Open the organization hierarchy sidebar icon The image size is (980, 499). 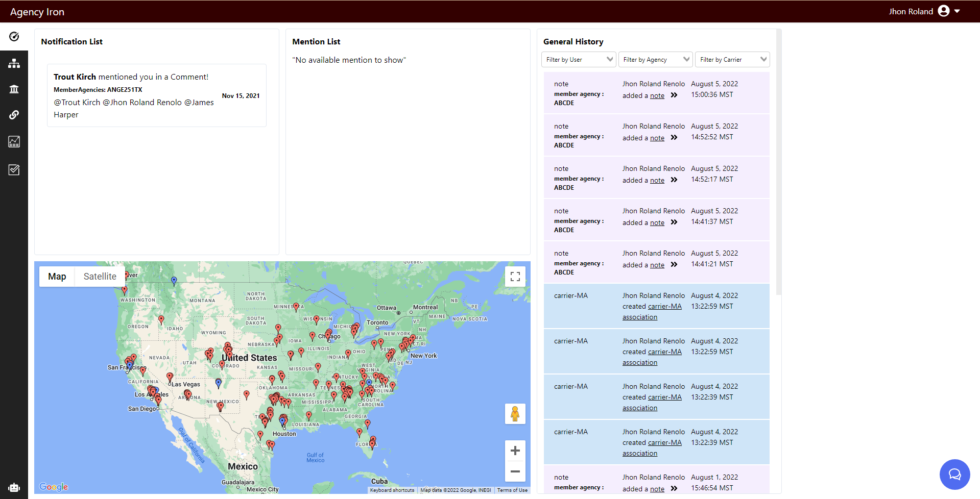pyautogui.click(x=14, y=63)
